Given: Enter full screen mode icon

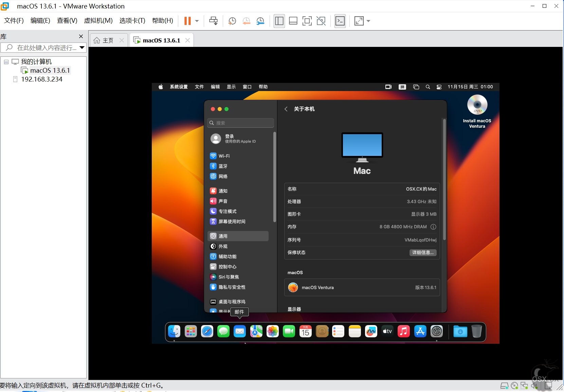Looking at the screenshot, I should point(307,21).
